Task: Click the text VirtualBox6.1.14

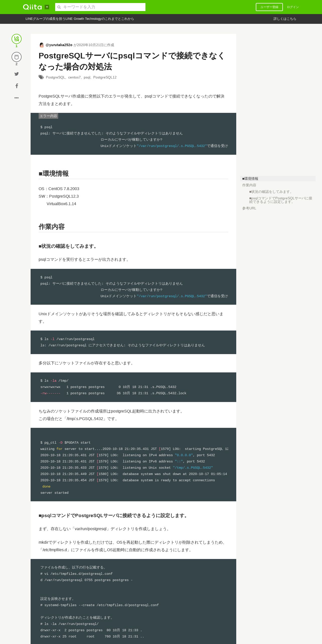Action: click(61, 204)
